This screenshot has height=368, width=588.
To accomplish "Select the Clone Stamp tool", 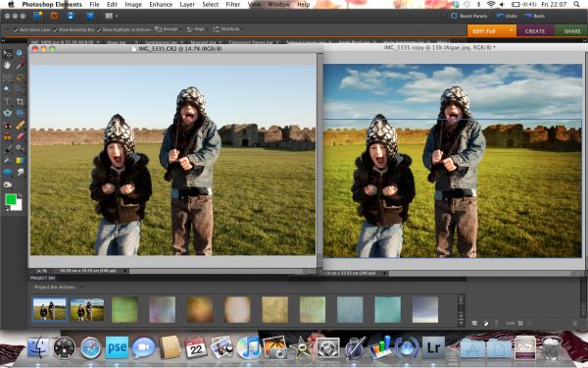I will (x=7, y=136).
